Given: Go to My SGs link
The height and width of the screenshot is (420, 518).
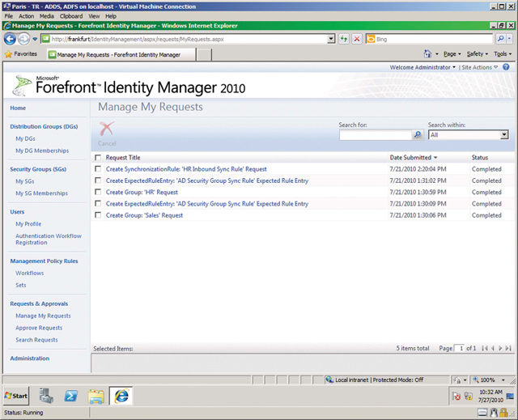Looking at the screenshot, I should [25, 181].
